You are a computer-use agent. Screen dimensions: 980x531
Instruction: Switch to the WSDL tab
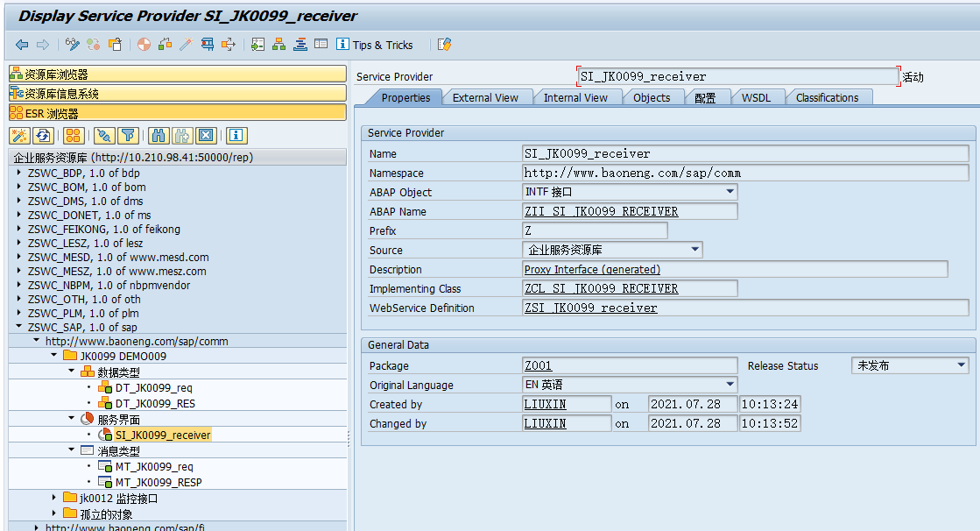pyautogui.click(x=756, y=97)
